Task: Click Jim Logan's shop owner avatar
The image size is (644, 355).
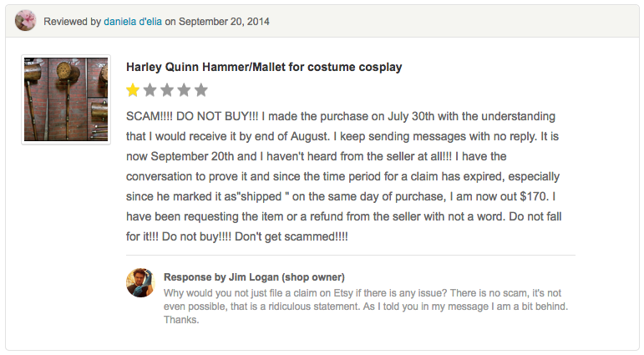Action: click(140, 283)
